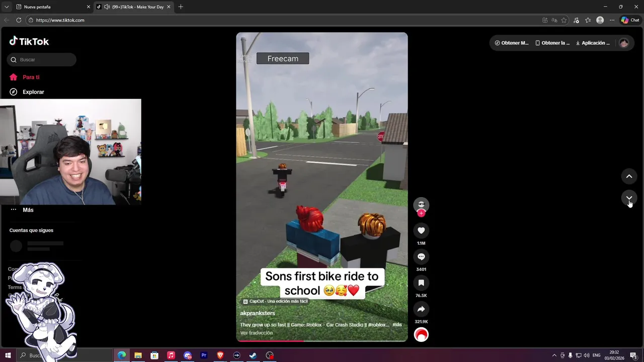Open the CapCut edición más fácil link
Screen dimensions: 644x362
coord(275,301)
